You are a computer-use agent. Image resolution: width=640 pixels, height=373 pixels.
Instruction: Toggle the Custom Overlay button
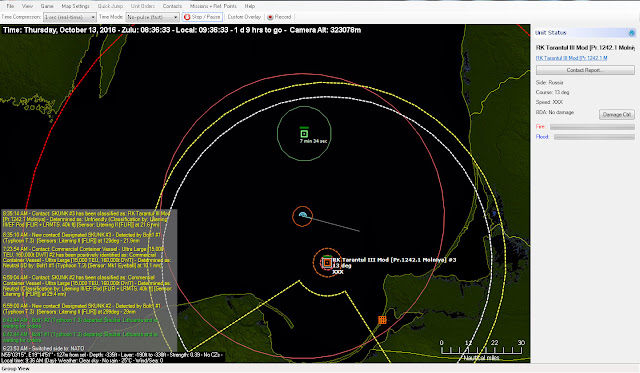[x=244, y=17]
